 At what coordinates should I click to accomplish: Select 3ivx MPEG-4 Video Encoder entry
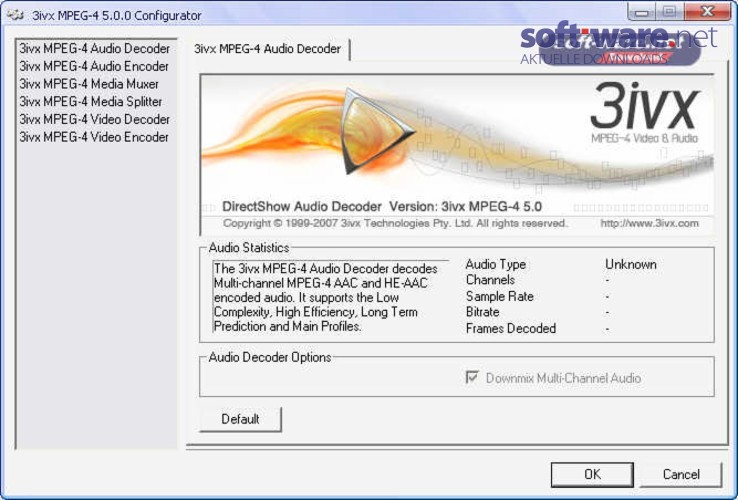pos(94,137)
